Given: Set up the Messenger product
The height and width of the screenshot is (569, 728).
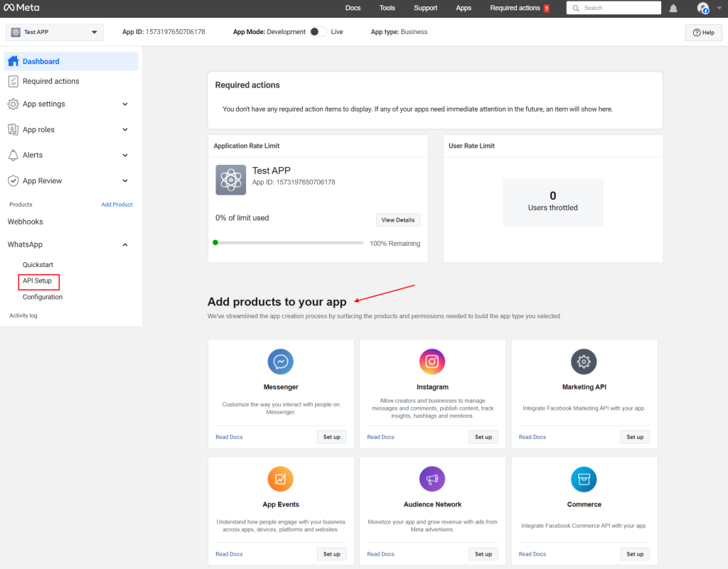Looking at the screenshot, I should (331, 437).
